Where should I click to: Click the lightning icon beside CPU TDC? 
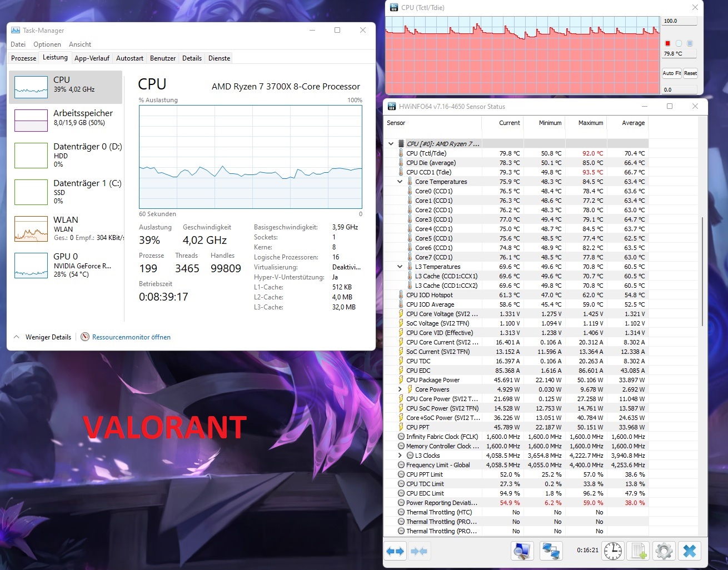tap(401, 361)
